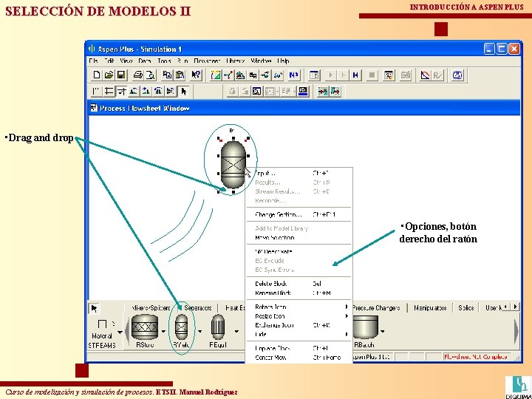Open the RStoic icon dropdown arrow

163,332
